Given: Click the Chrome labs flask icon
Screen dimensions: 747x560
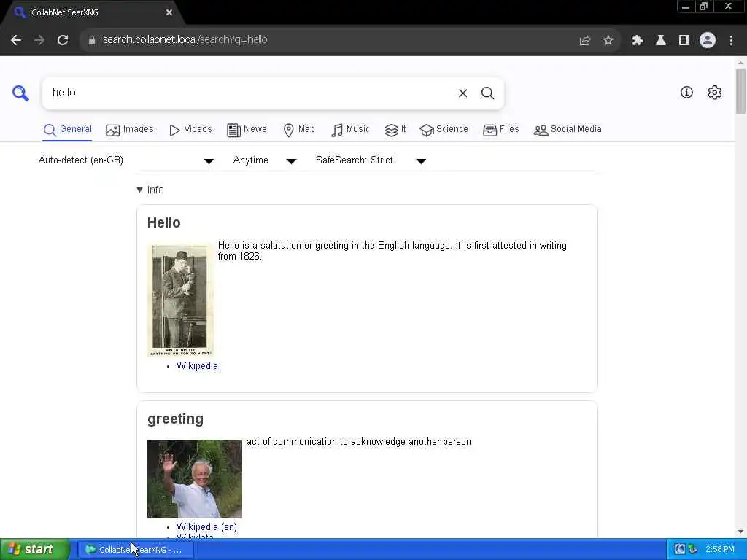Looking at the screenshot, I should coord(661,41).
